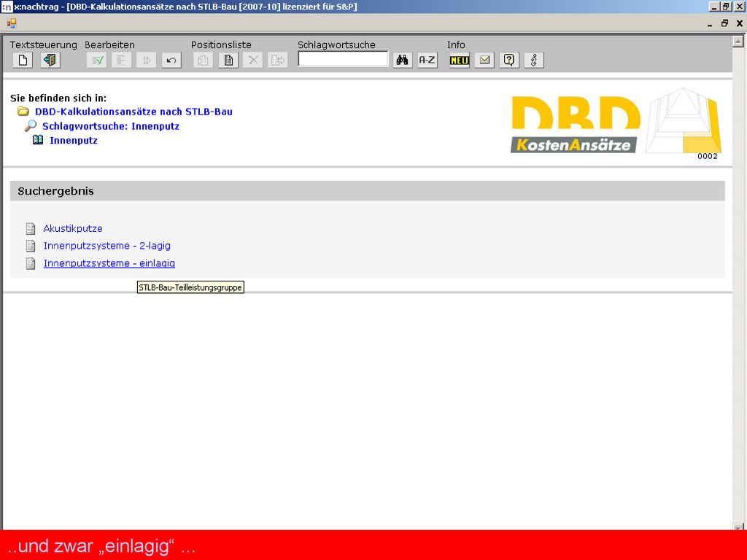Open the position list document icon
Image resolution: width=747 pixels, height=560 pixels.
point(228,60)
